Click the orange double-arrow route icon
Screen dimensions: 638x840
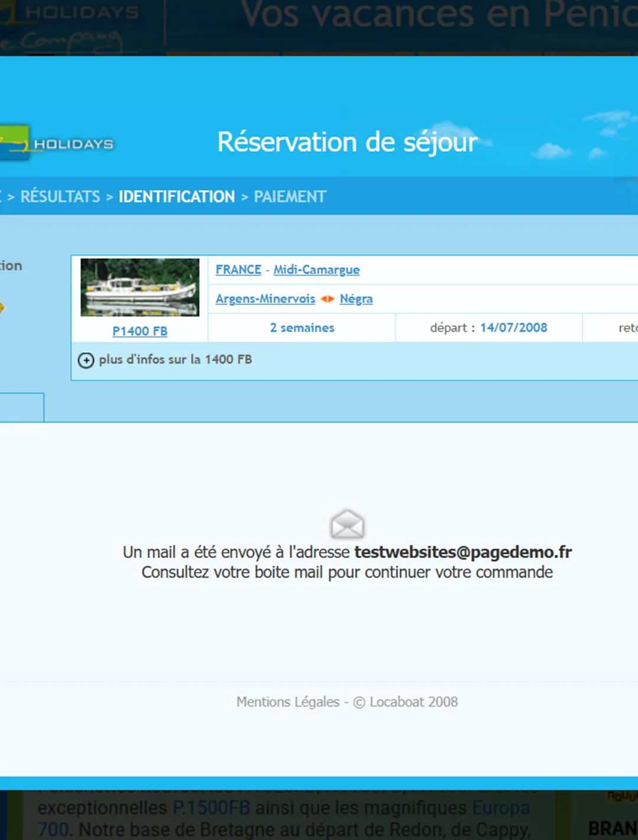(327, 299)
